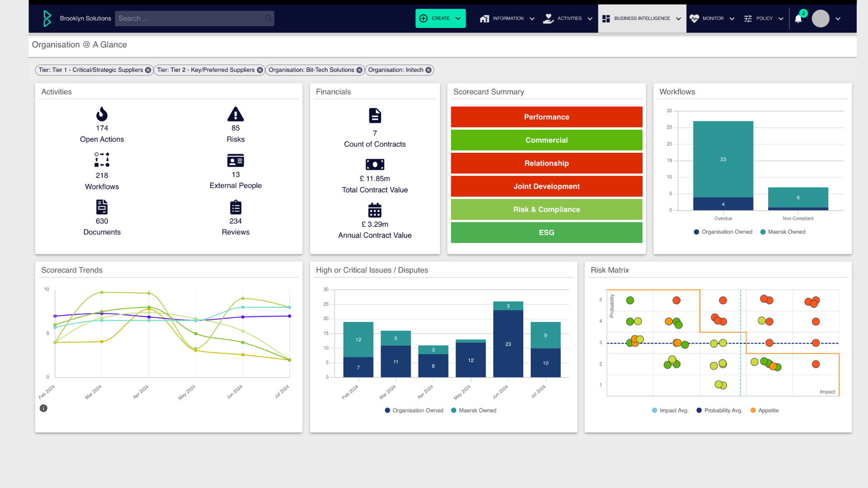Toggle the Organisation Owned legend in Workflows chart
The width and height of the screenshot is (868, 488).
pyautogui.click(x=722, y=232)
